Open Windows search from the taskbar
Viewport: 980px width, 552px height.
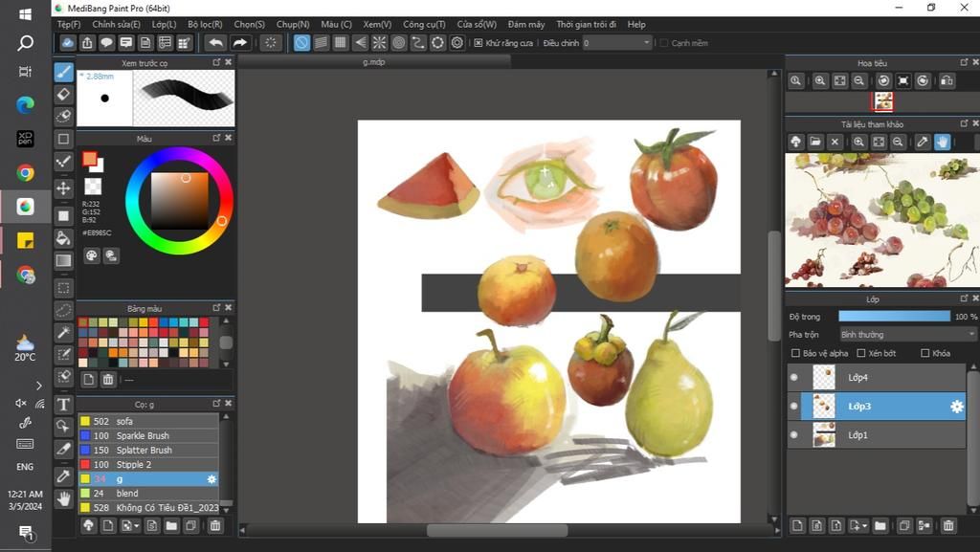click(x=25, y=43)
